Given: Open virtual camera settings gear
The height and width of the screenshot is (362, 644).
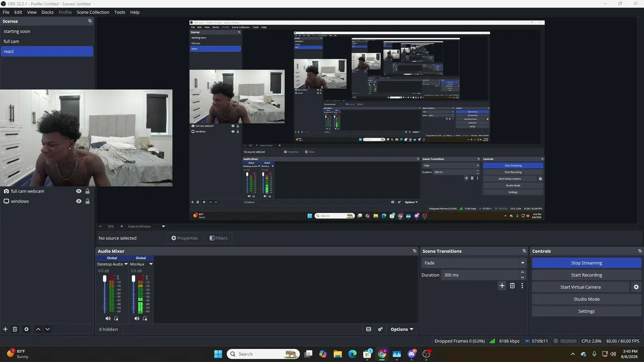Looking at the screenshot, I should (x=636, y=287).
